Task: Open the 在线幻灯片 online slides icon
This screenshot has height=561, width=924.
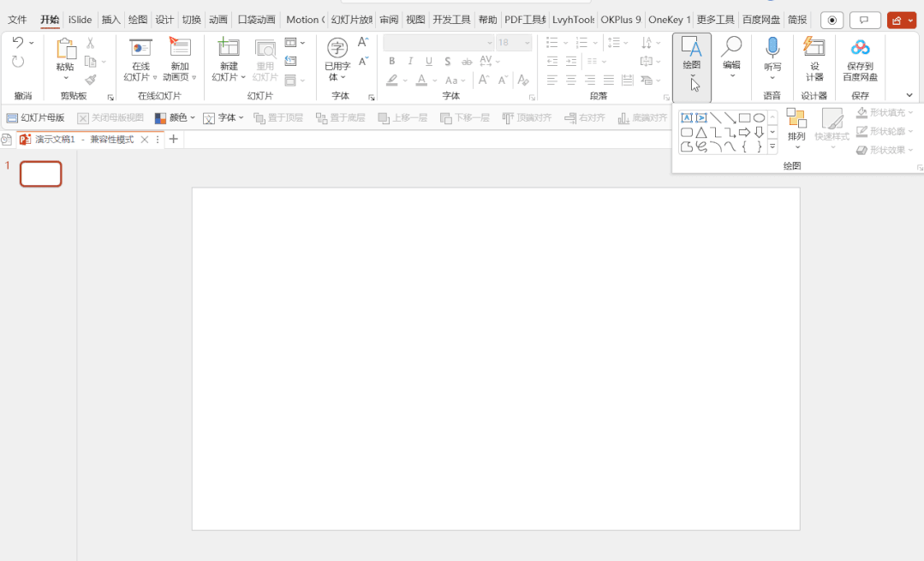Action: tap(140, 48)
